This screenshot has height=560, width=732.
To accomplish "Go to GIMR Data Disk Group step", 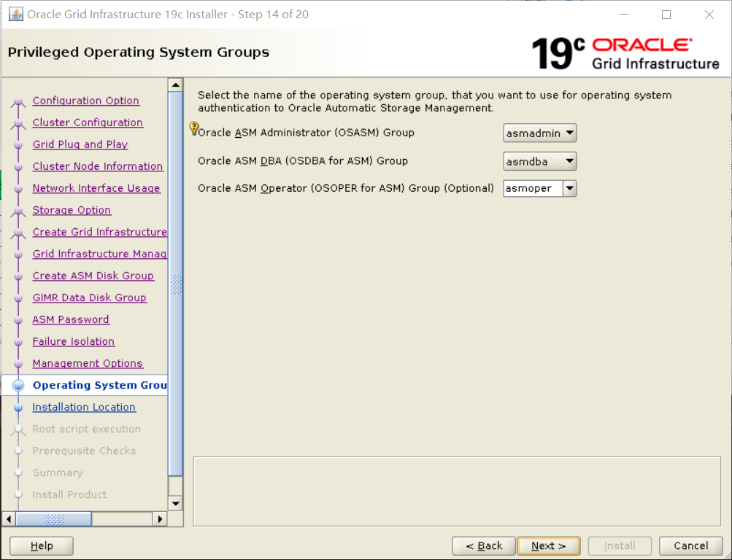I will (89, 298).
